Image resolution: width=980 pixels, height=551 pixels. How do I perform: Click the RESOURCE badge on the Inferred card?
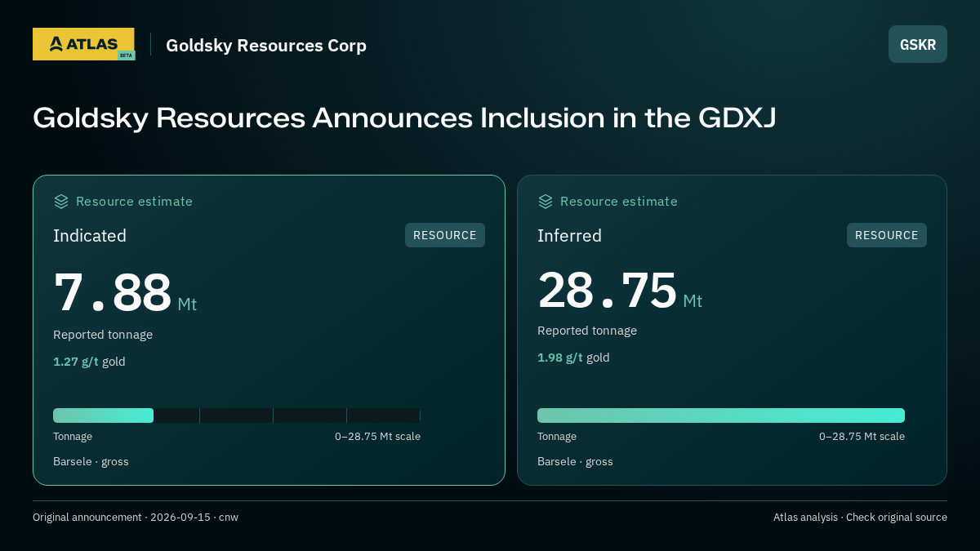887,235
